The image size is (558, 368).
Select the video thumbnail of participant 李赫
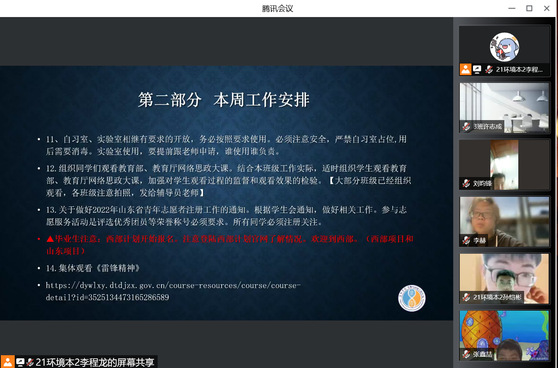504,221
